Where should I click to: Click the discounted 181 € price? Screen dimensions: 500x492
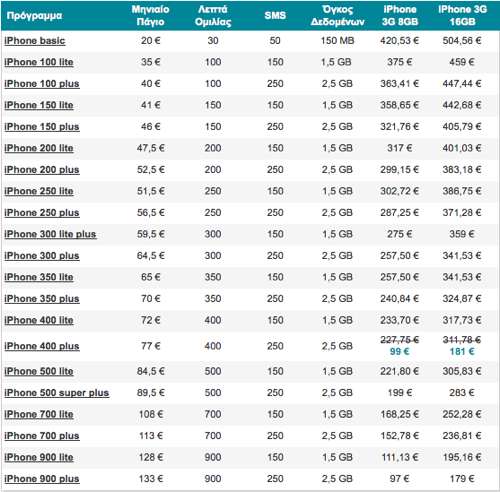462,352
